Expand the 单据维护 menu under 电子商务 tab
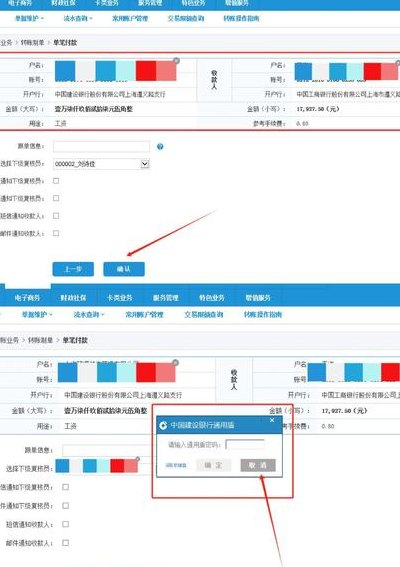This screenshot has height=567, width=400. [37, 315]
